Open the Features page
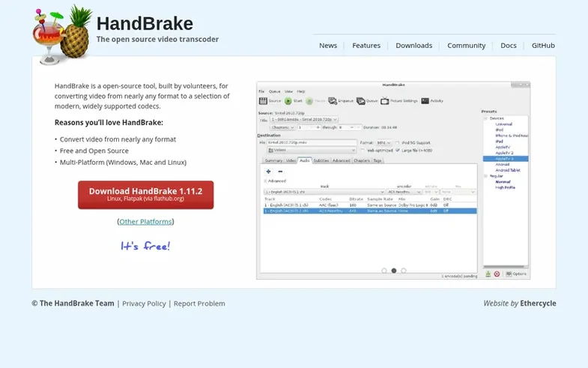588x368 pixels. pos(366,46)
